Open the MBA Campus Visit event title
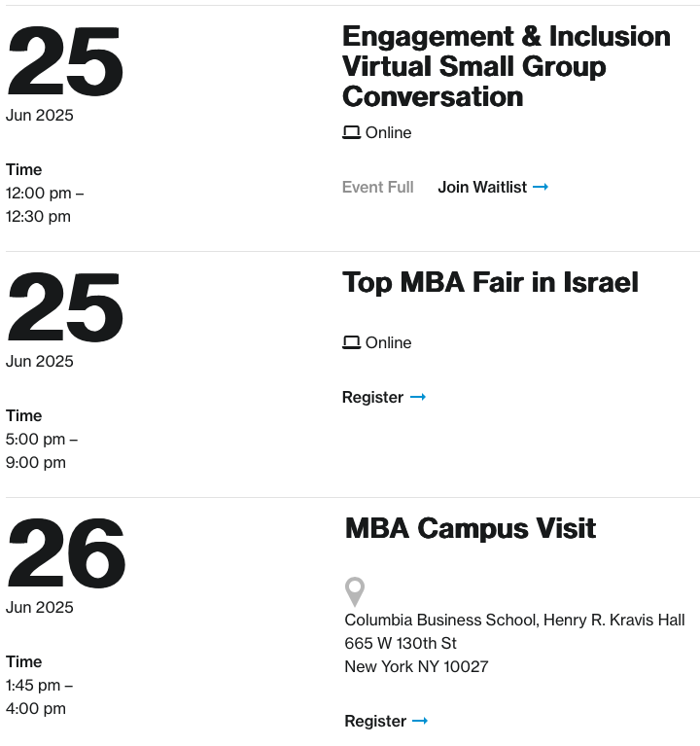700x746 pixels. pyautogui.click(x=471, y=528)
